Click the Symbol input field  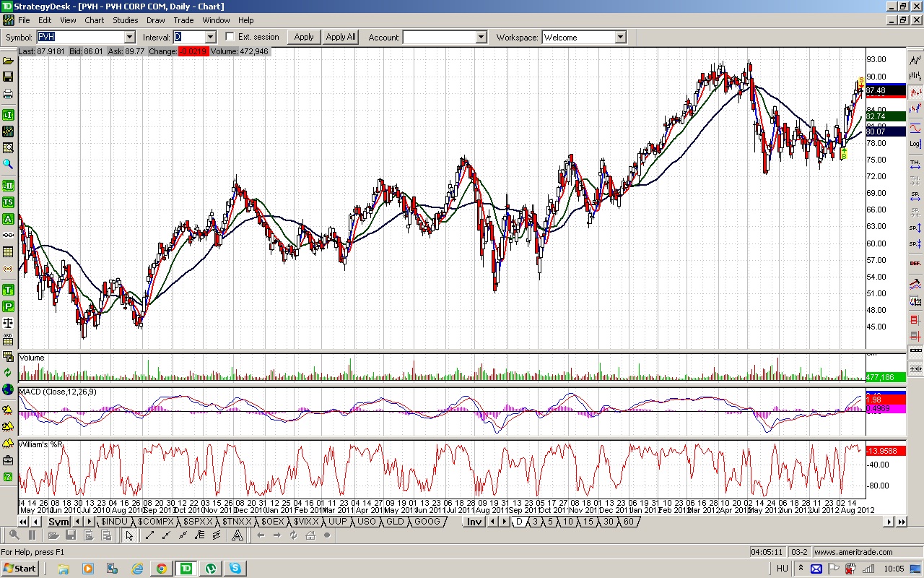[x=79, y=37]
